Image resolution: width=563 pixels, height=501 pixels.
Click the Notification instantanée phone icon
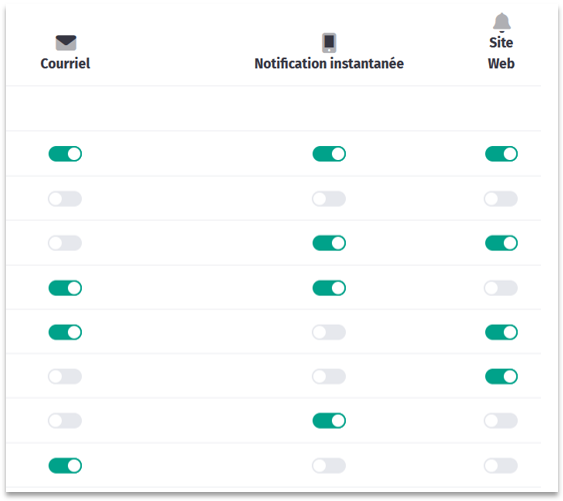coord(329,43)
